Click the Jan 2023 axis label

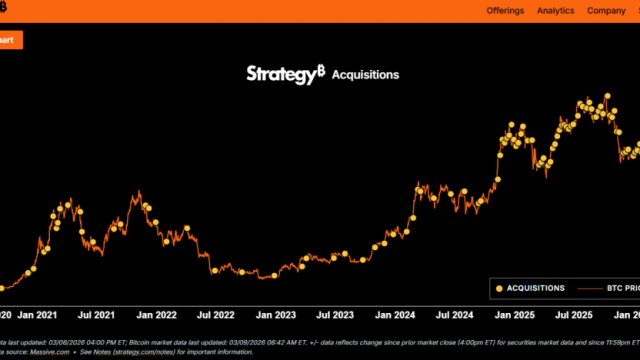pos(276,315)
